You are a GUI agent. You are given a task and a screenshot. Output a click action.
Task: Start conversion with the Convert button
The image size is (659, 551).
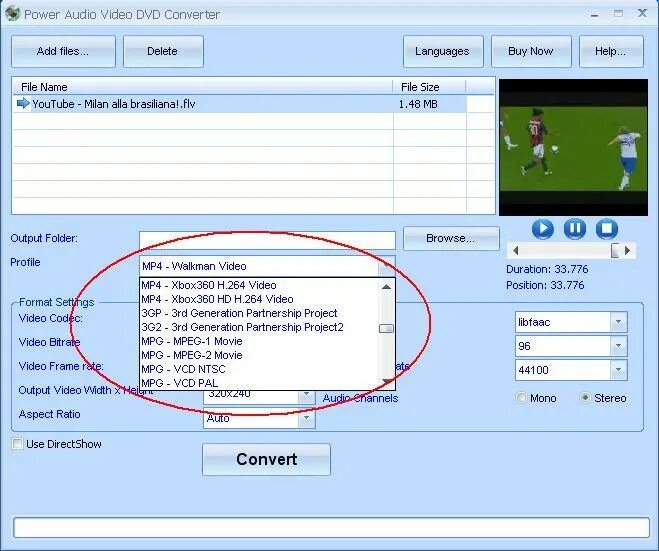(x=266, y=459)
